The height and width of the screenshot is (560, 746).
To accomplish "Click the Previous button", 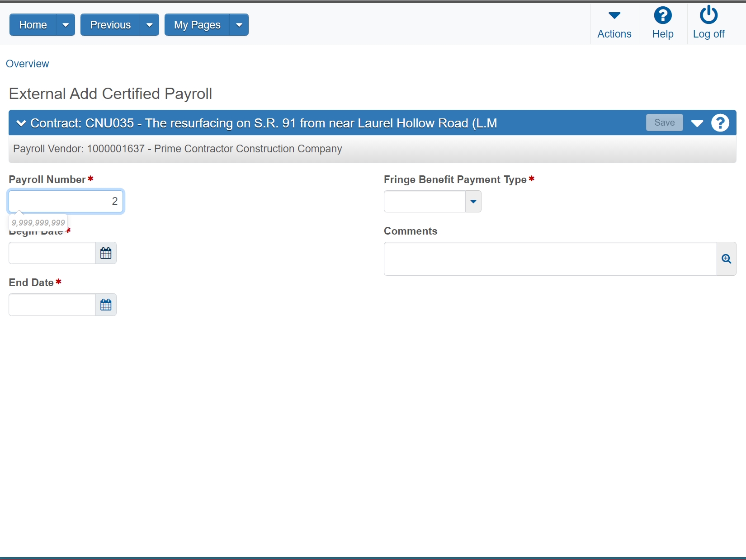I will (x=110, y=25).
